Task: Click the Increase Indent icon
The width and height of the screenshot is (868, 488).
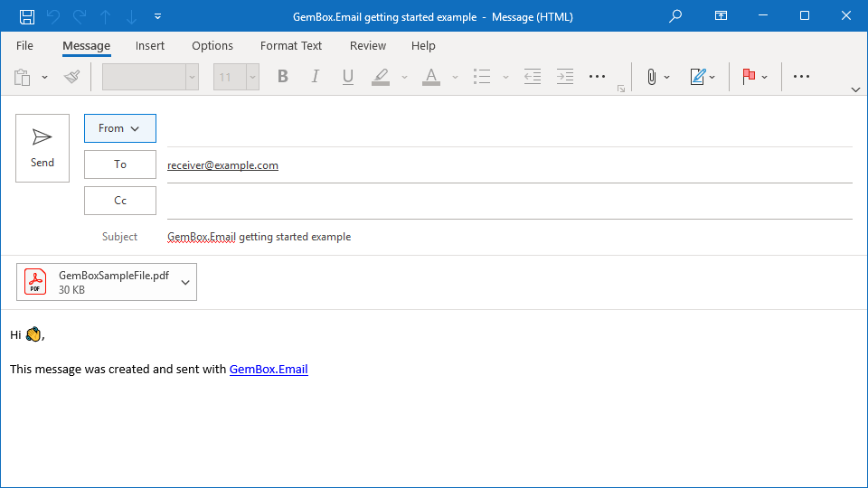Action: click(565, 77)
